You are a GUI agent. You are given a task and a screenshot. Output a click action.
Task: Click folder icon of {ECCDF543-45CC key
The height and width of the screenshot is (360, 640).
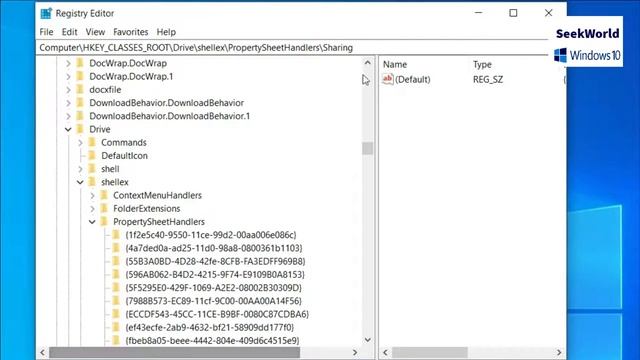[116, 314]
